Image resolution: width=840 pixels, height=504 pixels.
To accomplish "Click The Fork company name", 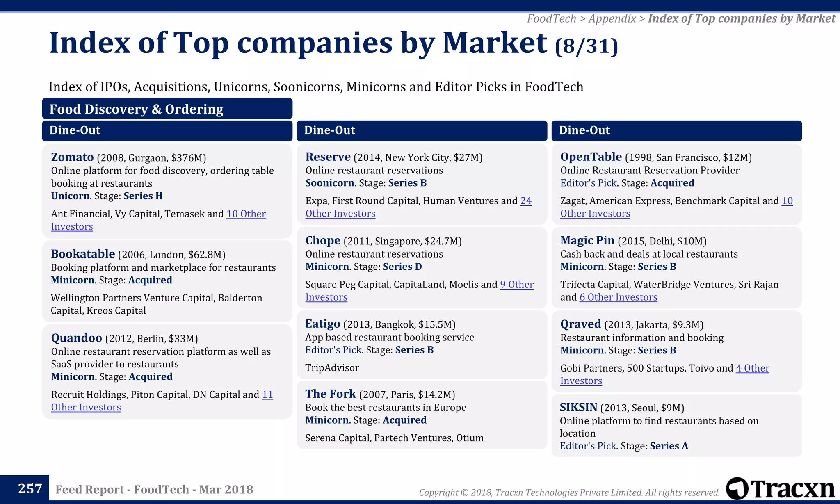I will click(331, 394).
